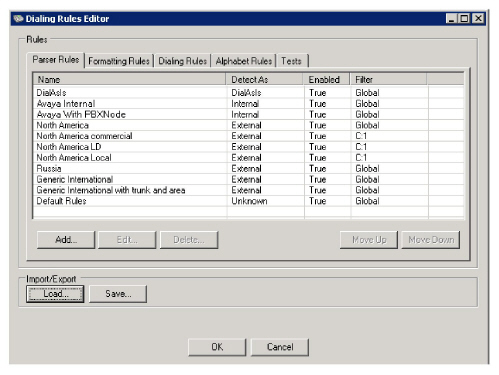Click the Unknown Detect As cell
Screen dimensions: 499x375
pos(249,201)
